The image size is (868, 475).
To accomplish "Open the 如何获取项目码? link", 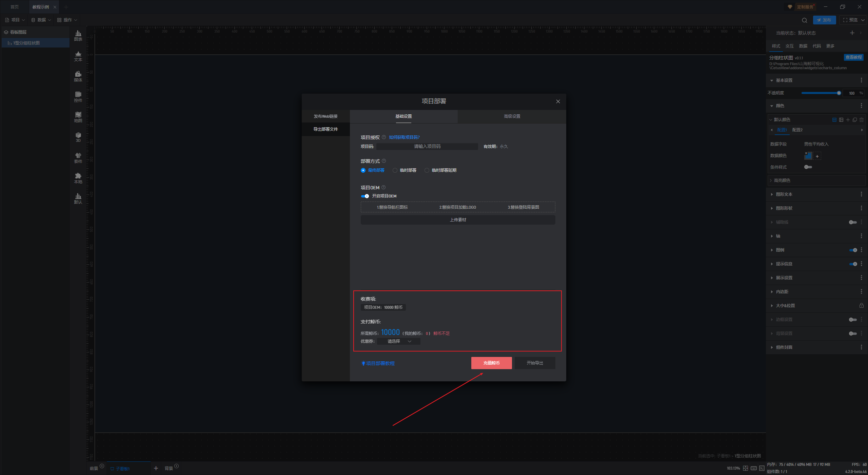I will pyautogui.click(x=404, y=137).
